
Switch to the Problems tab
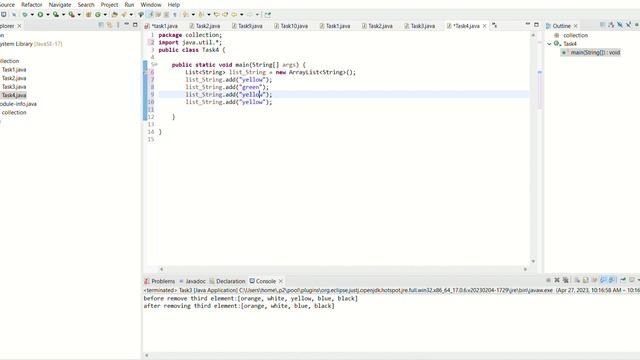pyautogui.click(x=160, y=281)
